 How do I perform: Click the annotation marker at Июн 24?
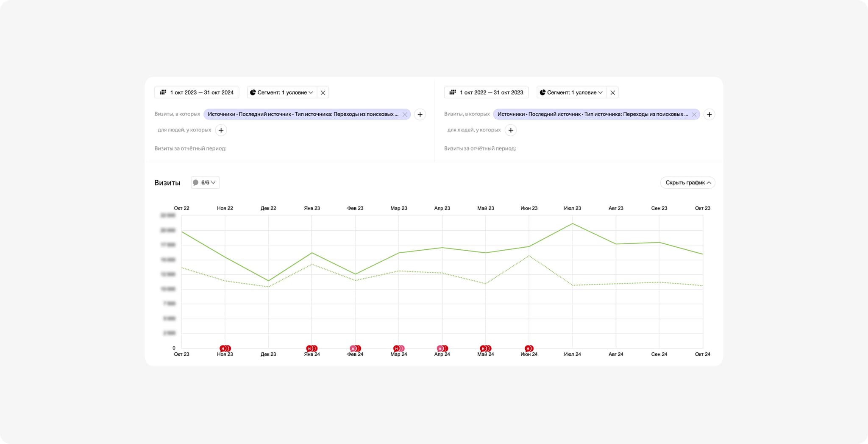pos(528,349)
